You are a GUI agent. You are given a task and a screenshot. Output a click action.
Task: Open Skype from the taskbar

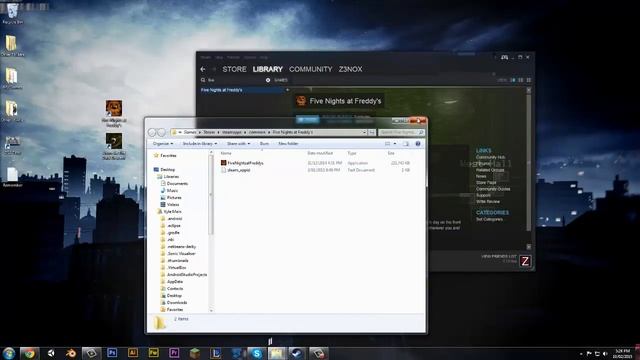coord(256,353)
